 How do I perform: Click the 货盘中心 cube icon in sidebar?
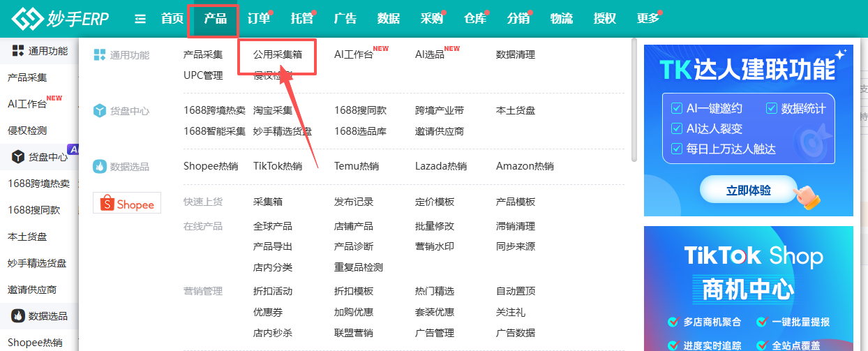tap(18, 157)
